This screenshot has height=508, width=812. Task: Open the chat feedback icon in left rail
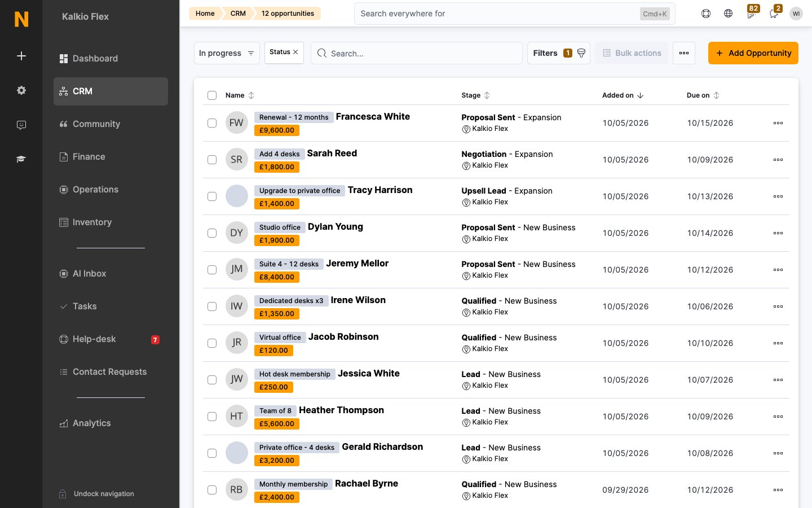pyautogui.click(x=21, y=125)
